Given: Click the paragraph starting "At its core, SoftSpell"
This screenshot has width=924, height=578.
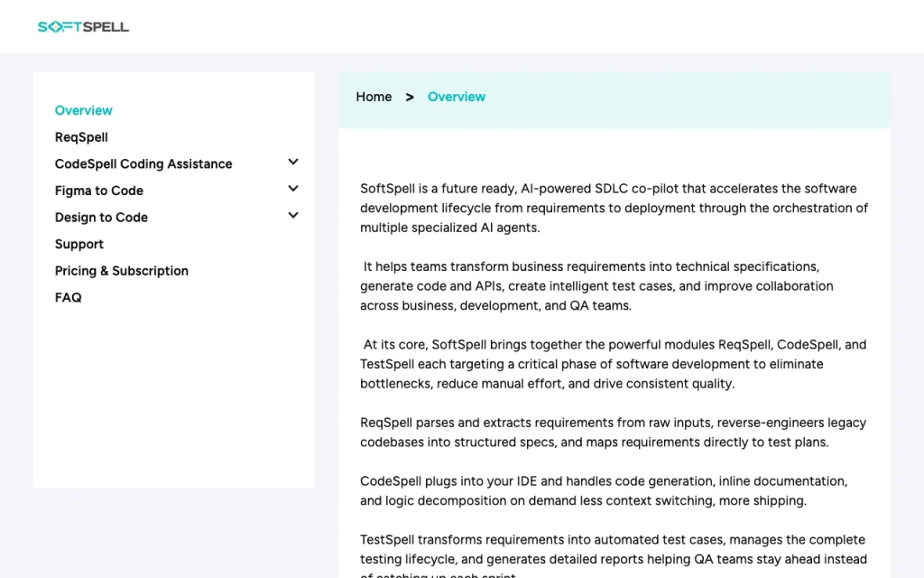Looking at the screenshot, I should (613, 364).
